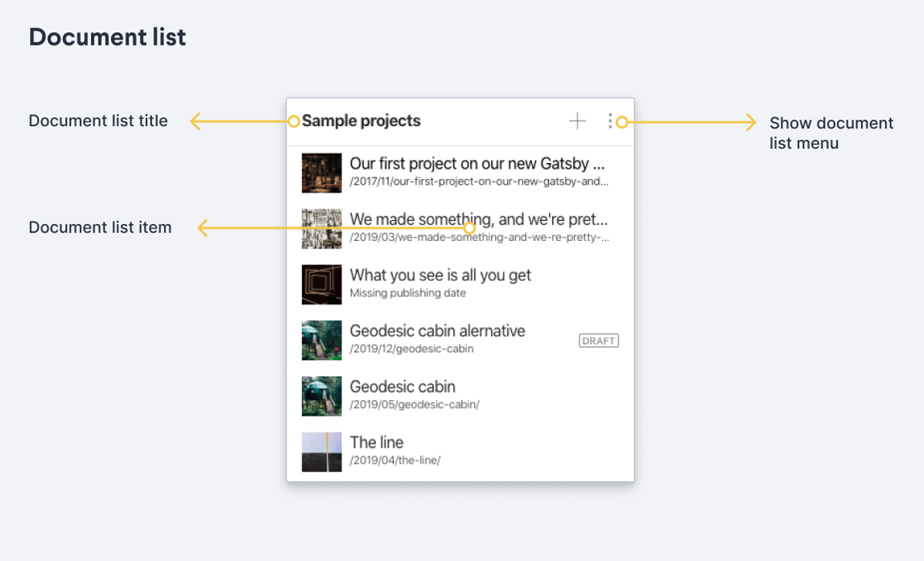Click "The line" road thumbnail

click(x=321, y=451)
